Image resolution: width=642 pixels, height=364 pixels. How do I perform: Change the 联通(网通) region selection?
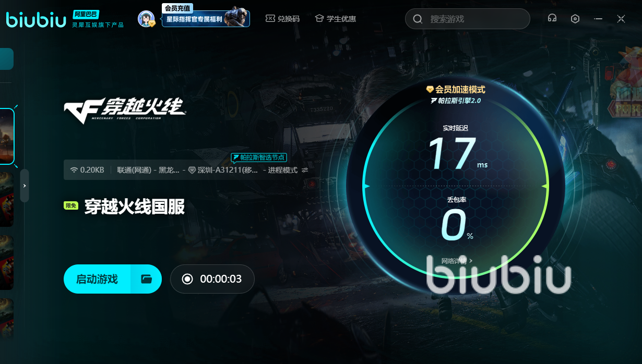pyautogui.click(x=148, y=170)
